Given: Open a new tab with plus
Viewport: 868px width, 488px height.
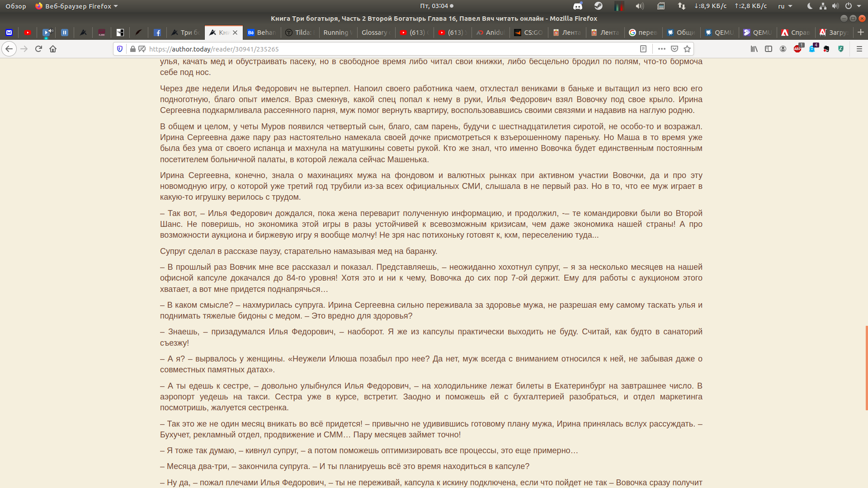Looking at the screenshot, I should pyautogui.click(x=861, y=33).
